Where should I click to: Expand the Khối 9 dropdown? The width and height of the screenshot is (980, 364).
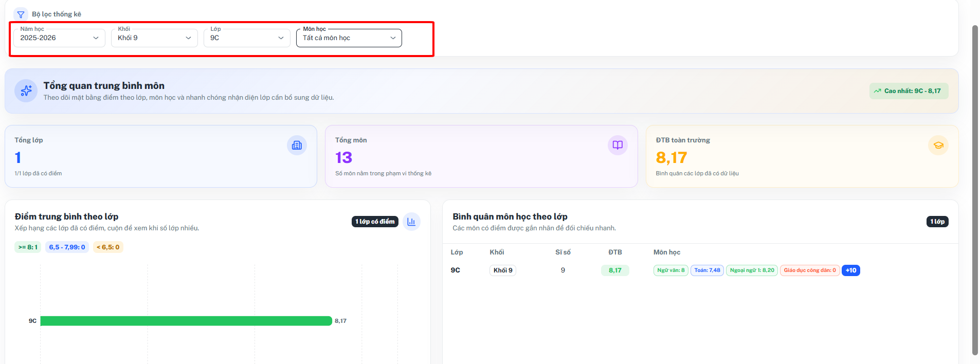tap(154, 38)
